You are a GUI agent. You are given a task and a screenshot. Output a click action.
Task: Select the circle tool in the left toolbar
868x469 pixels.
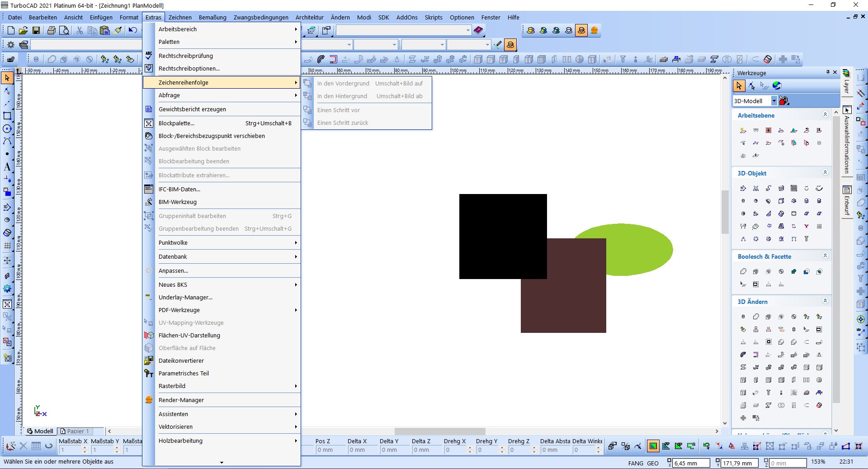click(7, 129)
